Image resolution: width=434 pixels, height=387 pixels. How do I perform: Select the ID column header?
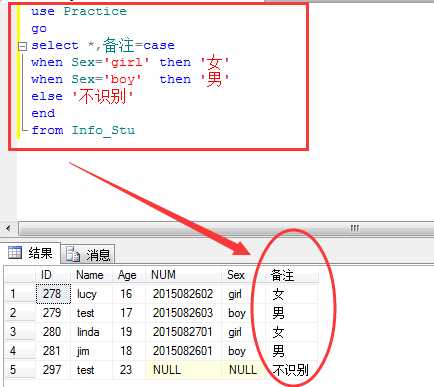tap(53, 275)
